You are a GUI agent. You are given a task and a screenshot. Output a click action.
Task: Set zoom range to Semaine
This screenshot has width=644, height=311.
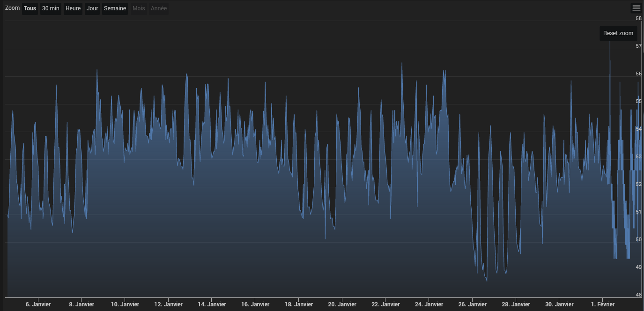coord(115,8)
